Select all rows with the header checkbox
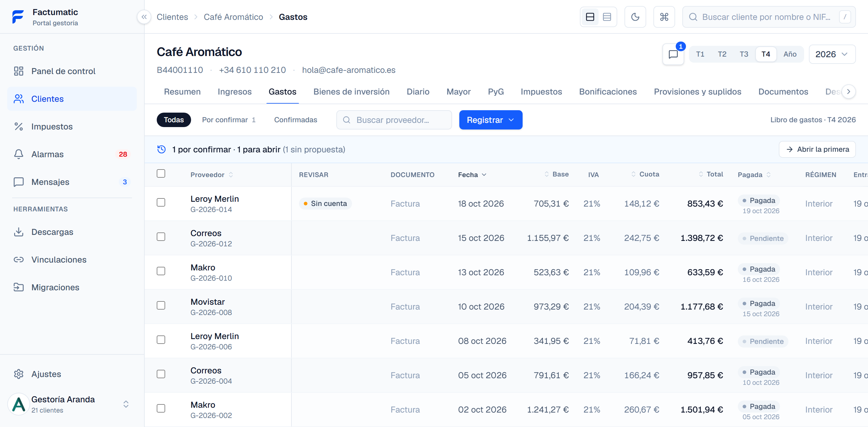 click(161, 173)
